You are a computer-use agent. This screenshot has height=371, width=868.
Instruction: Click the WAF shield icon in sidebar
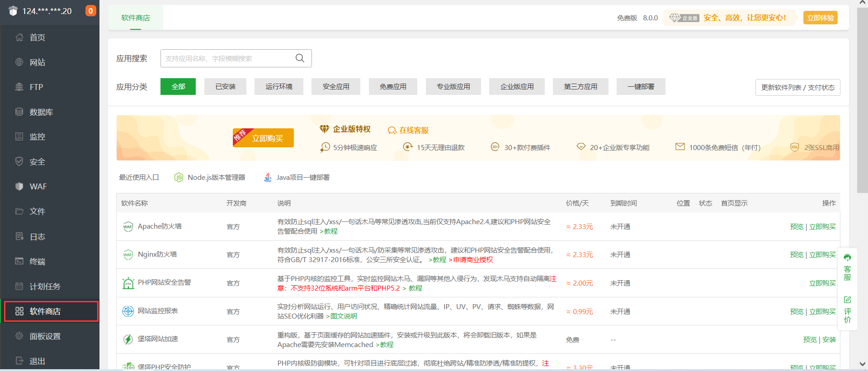point(19,186)
